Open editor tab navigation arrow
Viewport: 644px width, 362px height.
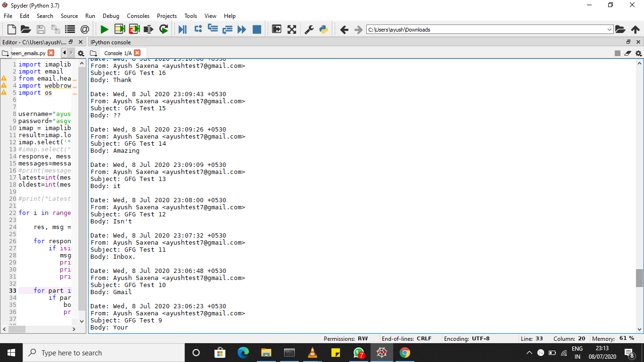[x=64, y=53]
